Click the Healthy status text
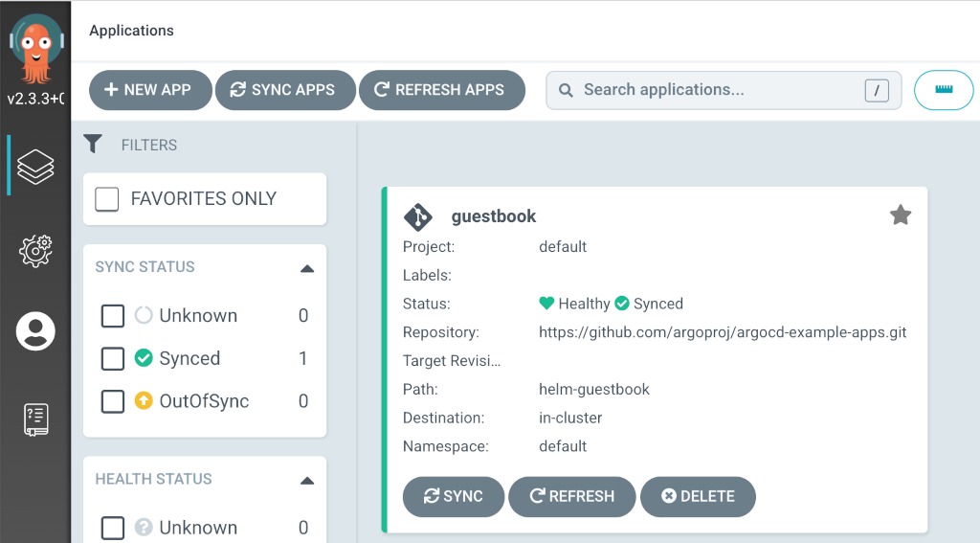This screenshot has height=543, width=980. click(x=584, y=304)
